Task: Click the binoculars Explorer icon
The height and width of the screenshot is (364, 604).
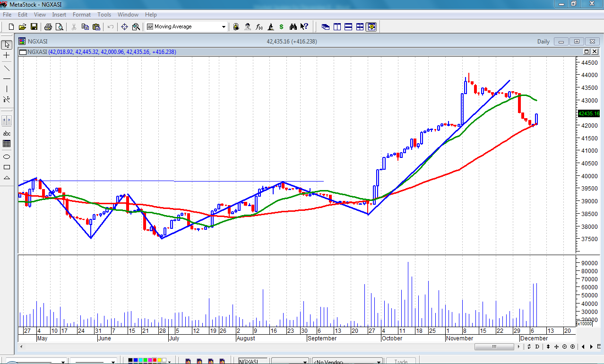Action: point(293,27)
